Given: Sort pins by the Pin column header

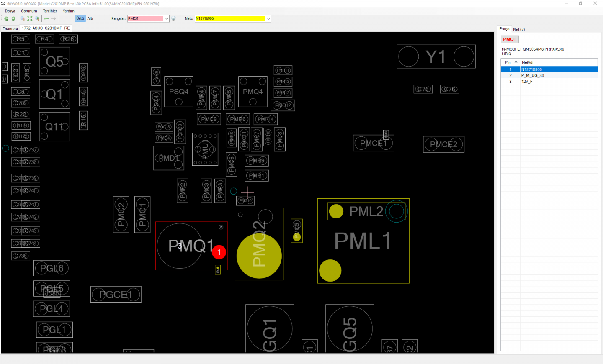Looking at the screenshot, I should pyautogui.click(x=508, y=62).
